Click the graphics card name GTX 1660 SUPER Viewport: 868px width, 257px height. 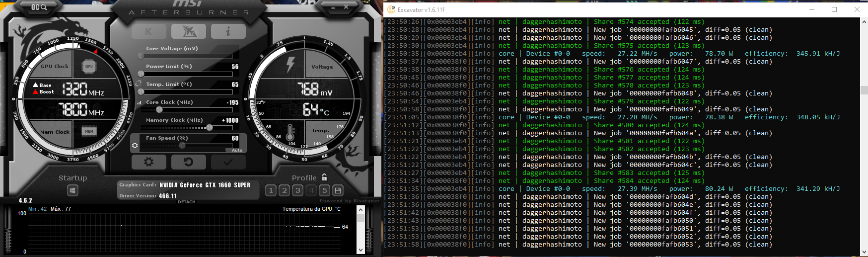pyautogui.click(x=205, y=185)
